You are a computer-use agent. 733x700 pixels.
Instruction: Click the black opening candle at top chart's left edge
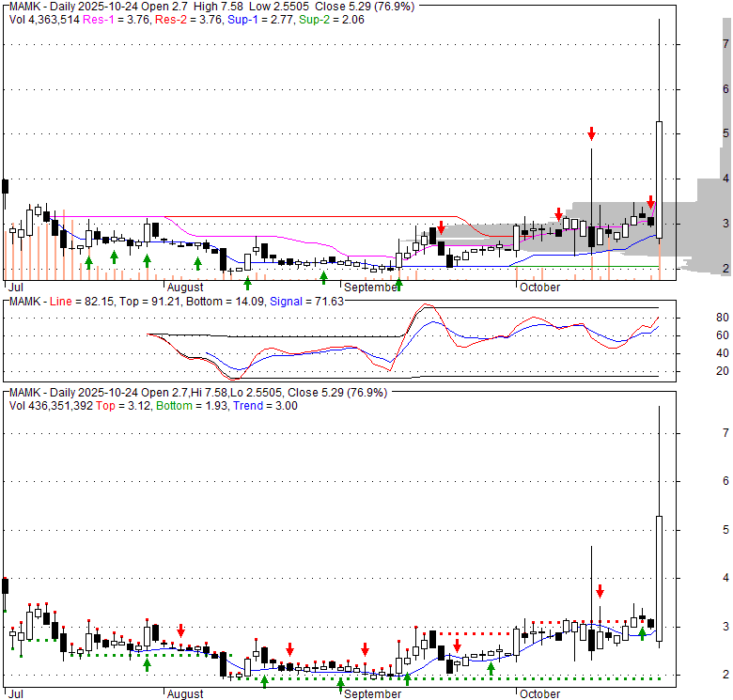click(5, 186)
